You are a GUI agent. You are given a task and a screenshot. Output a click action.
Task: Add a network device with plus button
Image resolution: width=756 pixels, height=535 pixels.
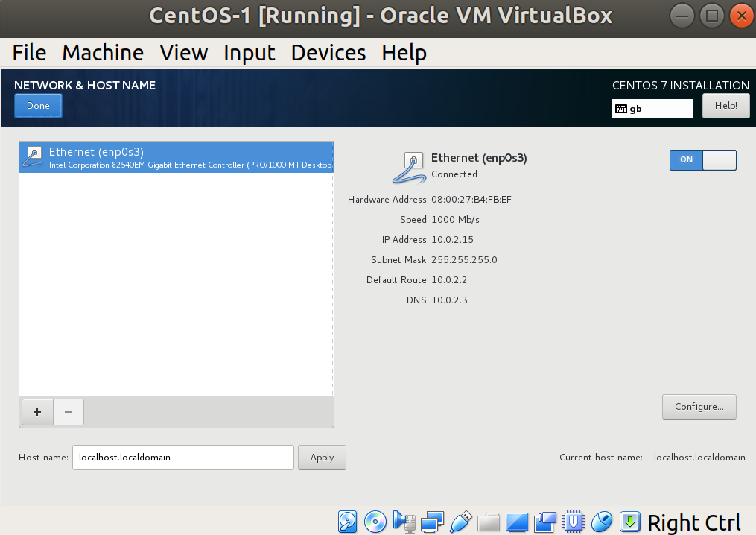(37, 412)
